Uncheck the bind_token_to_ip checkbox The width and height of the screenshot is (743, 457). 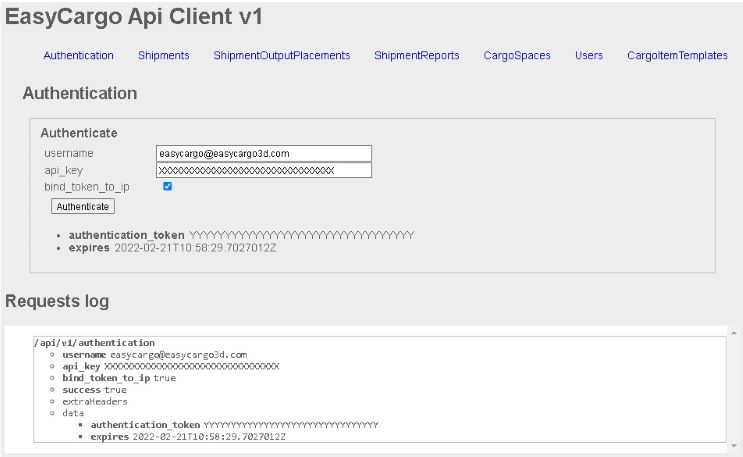tap(167, 186)
